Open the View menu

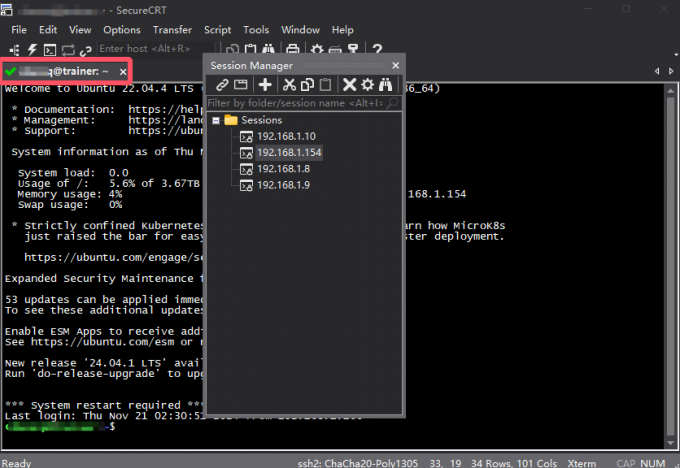(80, 30)
